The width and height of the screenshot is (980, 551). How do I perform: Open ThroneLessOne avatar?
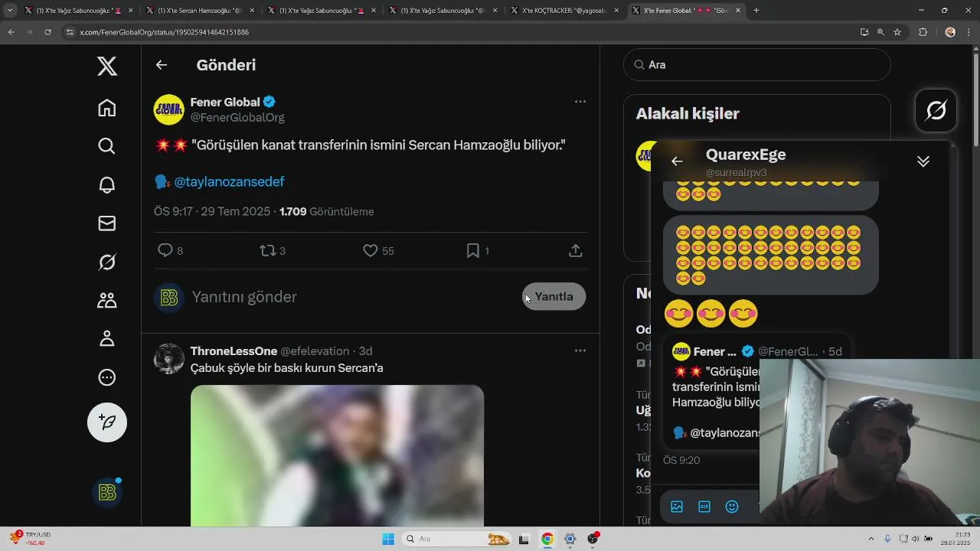pos(169,358)
